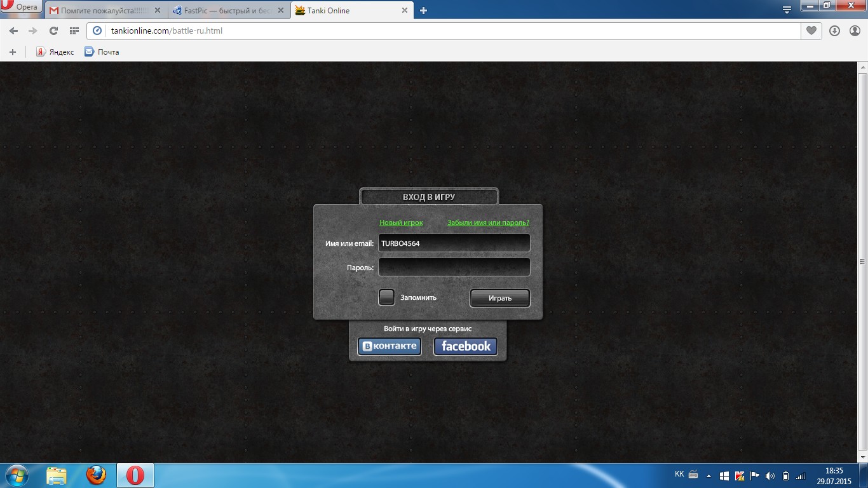Go back with the left arrow icon
The width and height of the screenshot is (868, 488).
13,30
